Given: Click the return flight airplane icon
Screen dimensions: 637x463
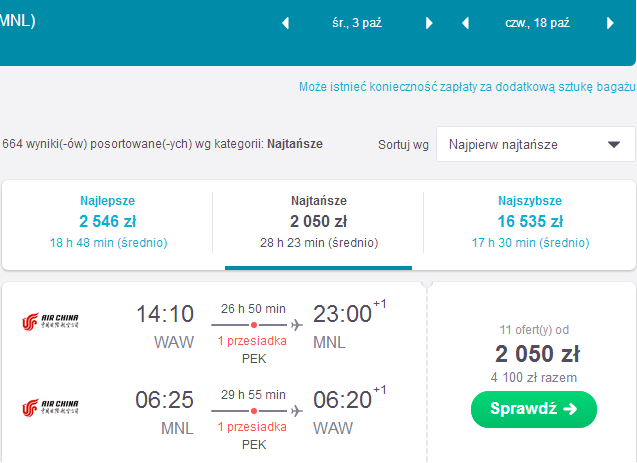Looking at the screenshot, I should click(297, 411).
